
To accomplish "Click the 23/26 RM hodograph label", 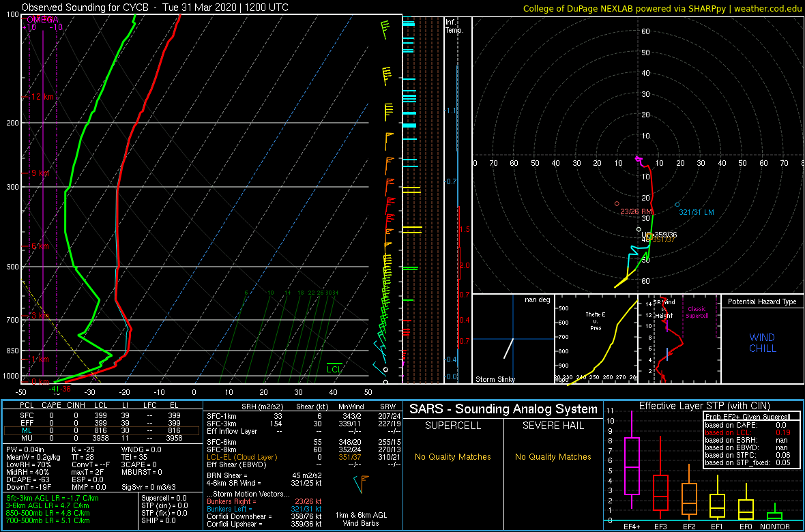I will pos(636,211).
